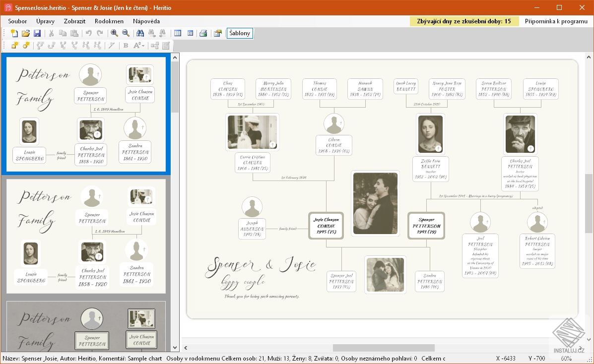Zoom out with the magnifier minus icon
Viewport: 594px width, 364px height.
126,33
